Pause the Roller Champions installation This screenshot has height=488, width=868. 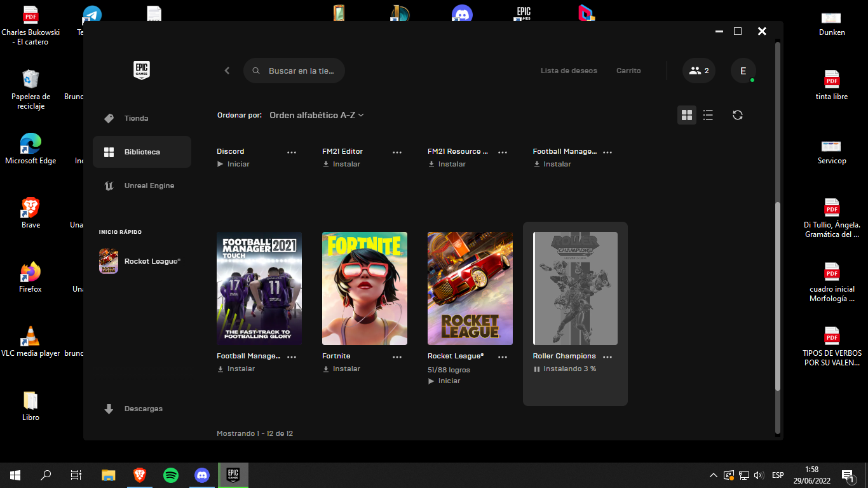537,369
